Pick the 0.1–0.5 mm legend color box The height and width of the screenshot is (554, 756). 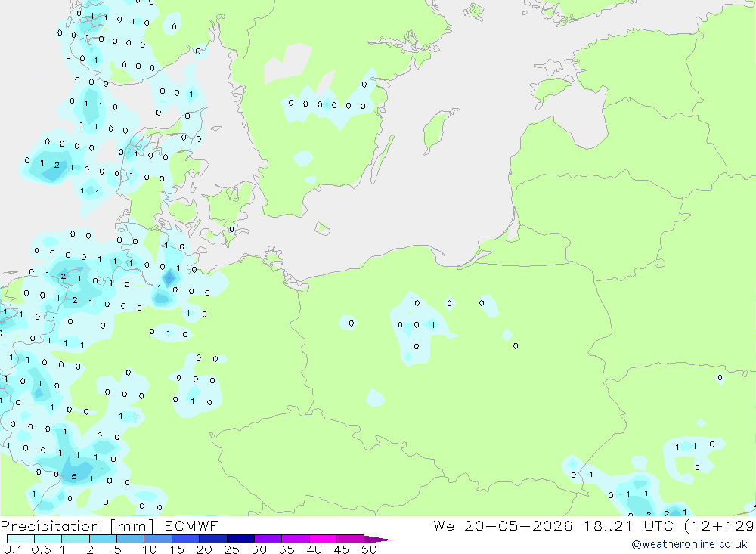click(x=20, y=539)
